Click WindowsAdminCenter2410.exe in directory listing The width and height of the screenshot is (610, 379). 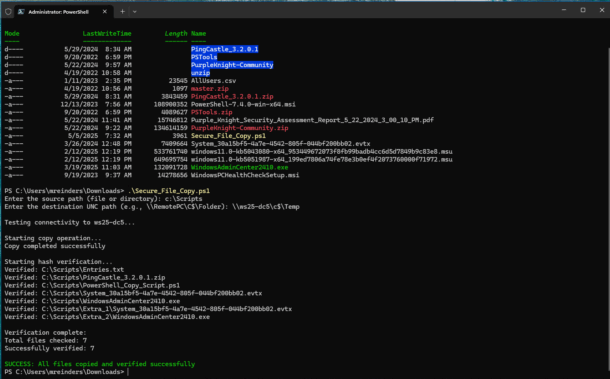(239, 167)
